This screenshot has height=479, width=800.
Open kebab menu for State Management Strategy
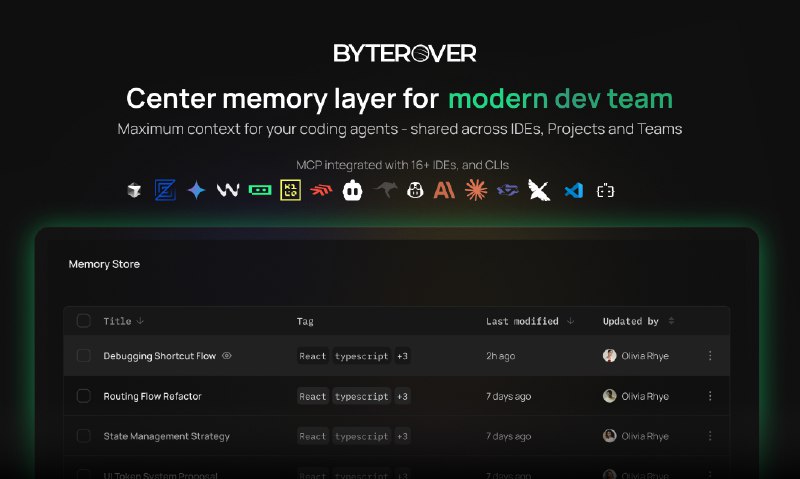(x=710, y=436)
